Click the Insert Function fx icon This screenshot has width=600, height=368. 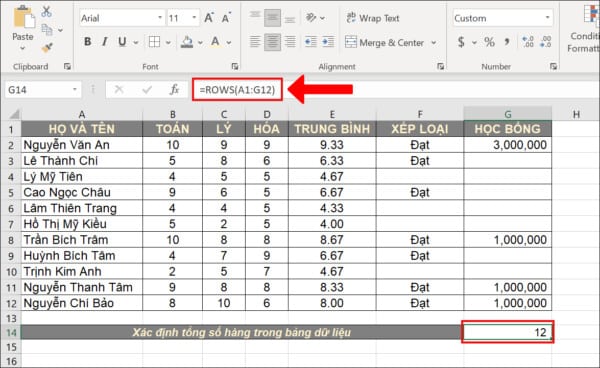point(174,90)
